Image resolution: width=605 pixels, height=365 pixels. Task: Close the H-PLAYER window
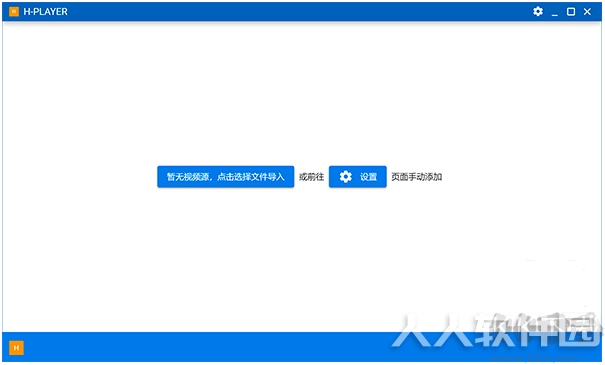587,12
